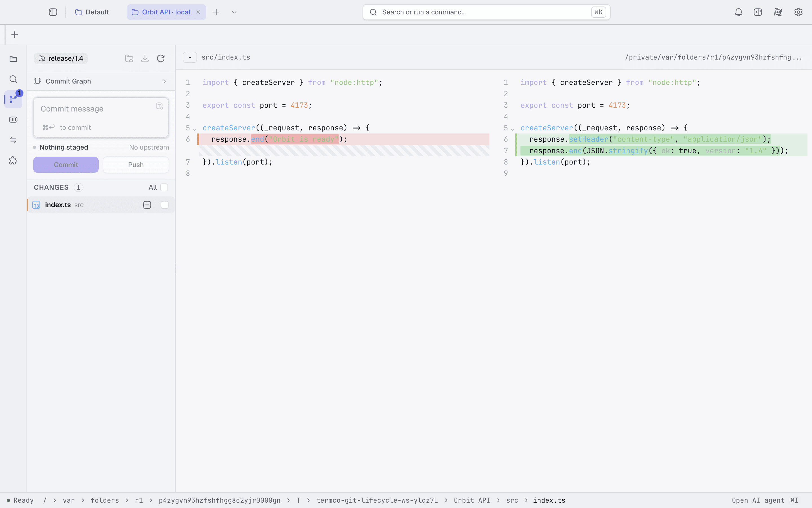This screenshot has height=508, width=812.
Task: Select index.ts in the changes list
Action: coord(101,205)
